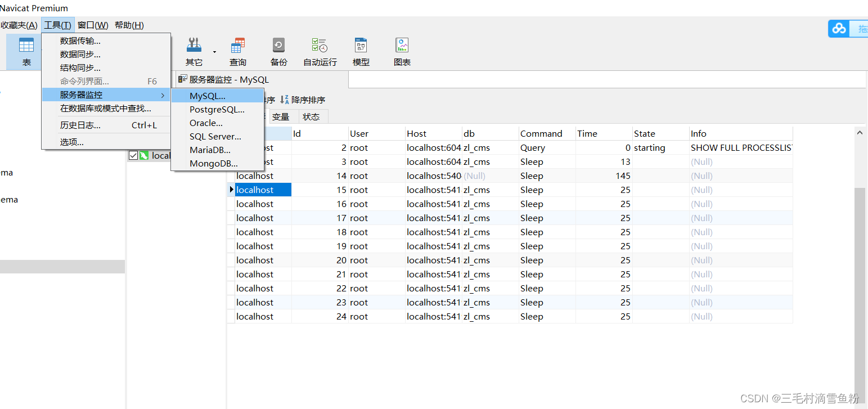Open the 帮助(H) menu

coord(129,25)
